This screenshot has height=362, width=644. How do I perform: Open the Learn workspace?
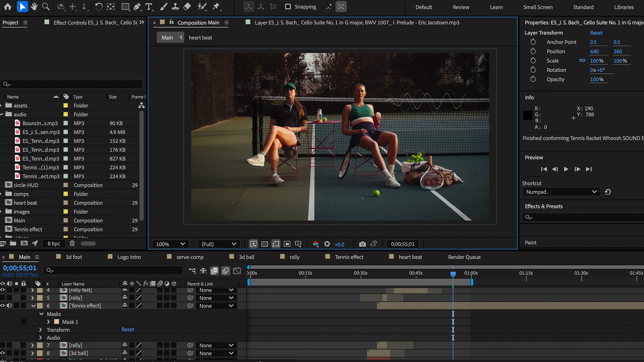tap(496, 7)
